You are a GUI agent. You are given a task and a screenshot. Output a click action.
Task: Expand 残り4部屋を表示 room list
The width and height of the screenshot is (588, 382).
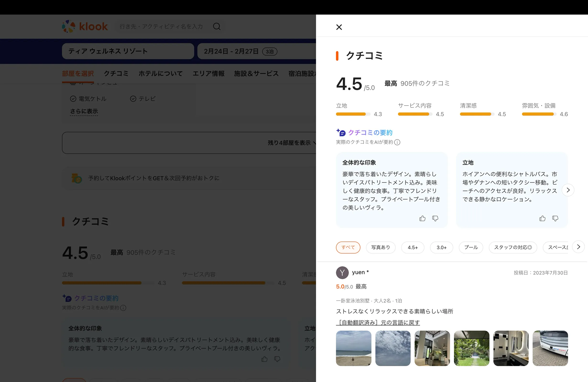click(189, 143)
